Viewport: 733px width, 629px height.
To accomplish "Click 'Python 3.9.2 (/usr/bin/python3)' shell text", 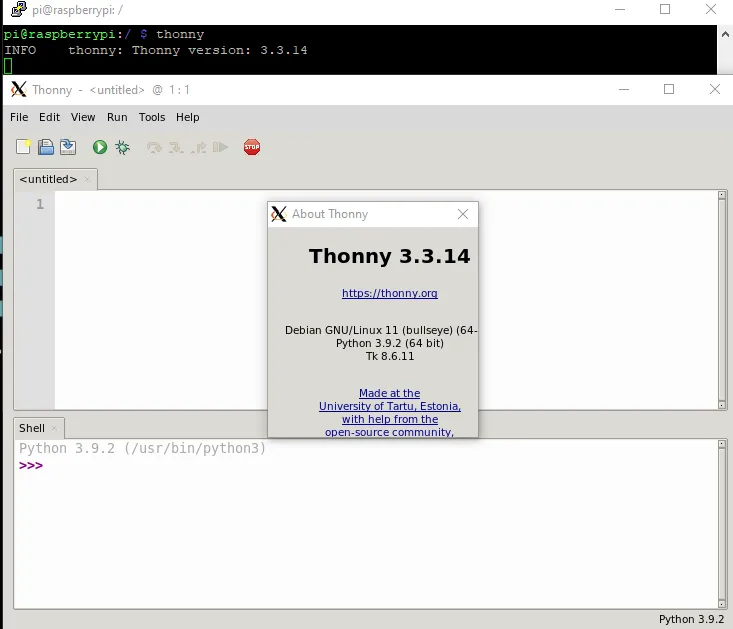I will [142, 449].
